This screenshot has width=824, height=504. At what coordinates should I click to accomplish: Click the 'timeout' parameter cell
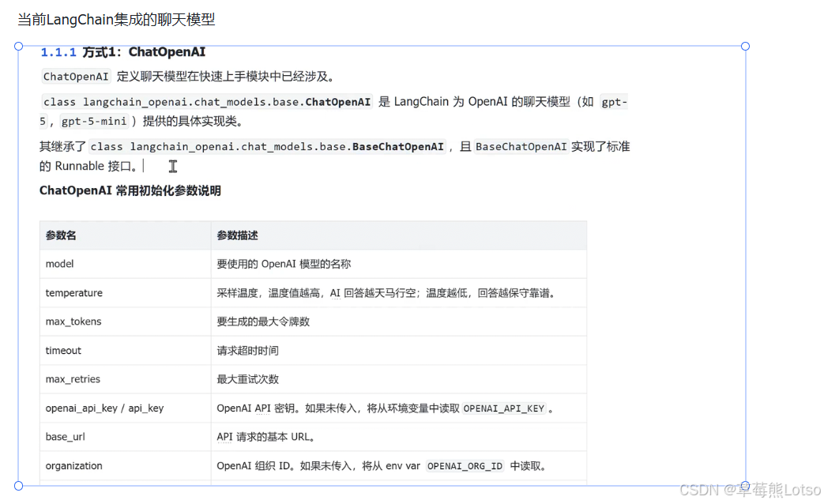pos(125,351)
